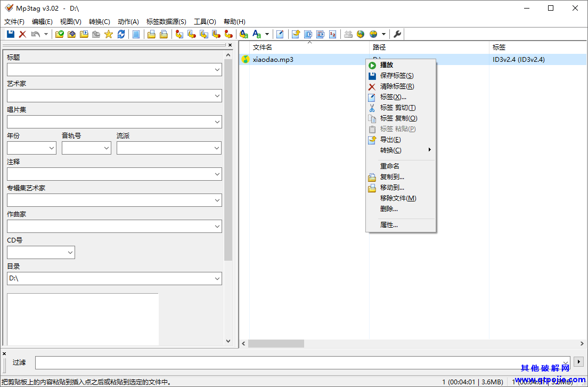Open quick actions blue-green Aa icon

(257, 34)
